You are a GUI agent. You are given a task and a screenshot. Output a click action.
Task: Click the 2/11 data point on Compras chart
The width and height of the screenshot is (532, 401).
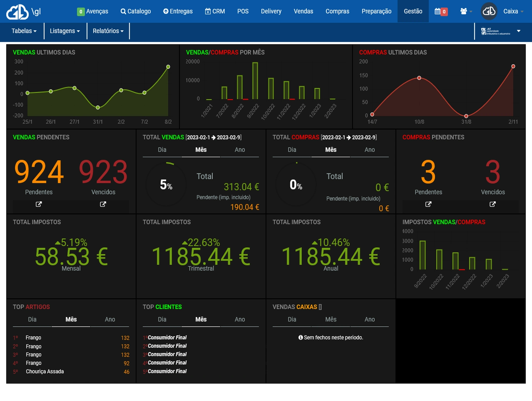coord(513,66)
